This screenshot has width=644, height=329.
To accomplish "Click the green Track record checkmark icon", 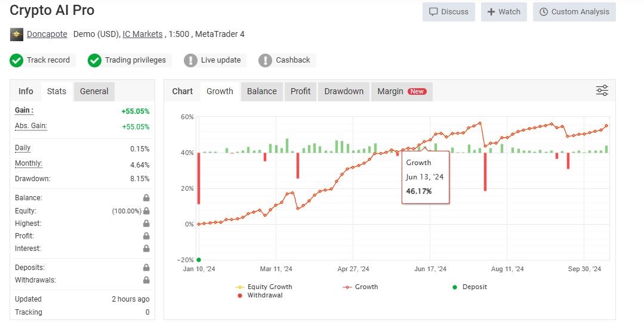I will (17, 60).
